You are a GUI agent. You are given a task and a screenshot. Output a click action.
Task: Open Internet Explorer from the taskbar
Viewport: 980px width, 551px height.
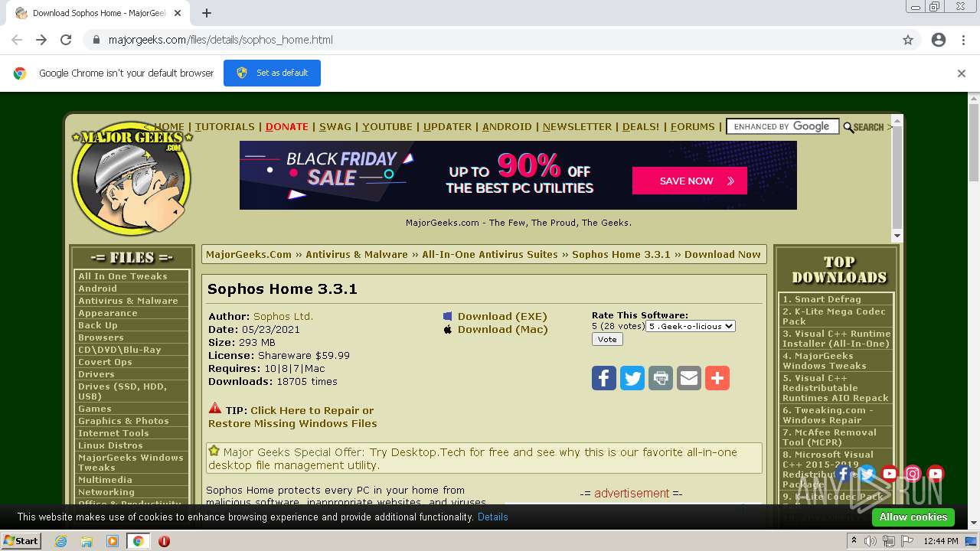pos(60,541)
